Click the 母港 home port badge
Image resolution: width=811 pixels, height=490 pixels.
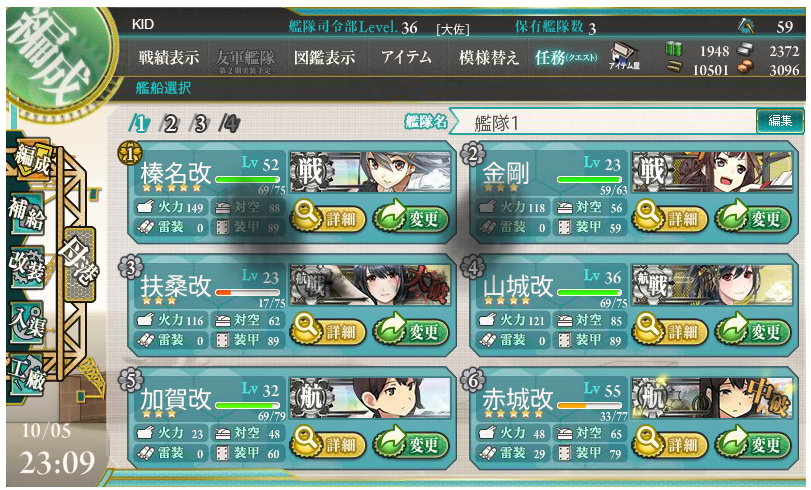coord(78,264)
